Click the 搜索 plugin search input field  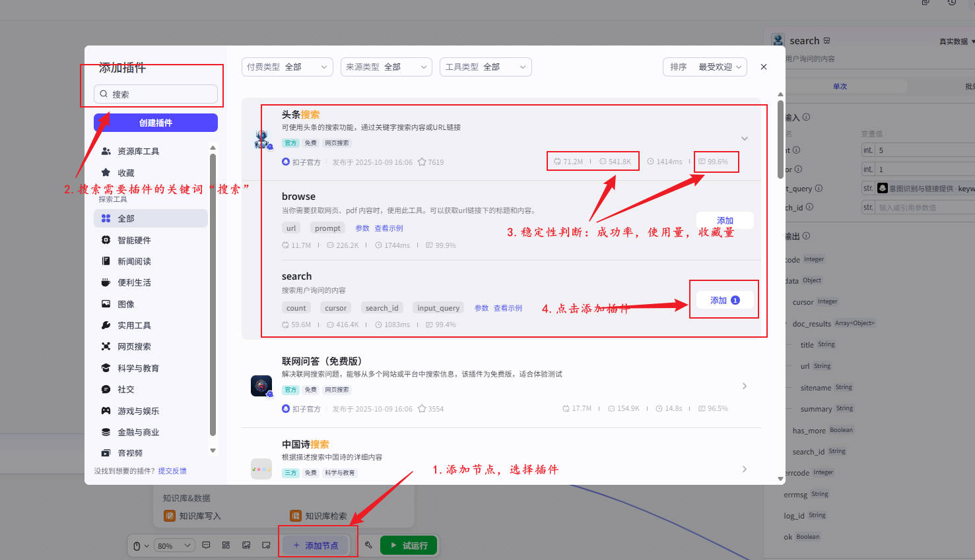(x=156, y=94)
